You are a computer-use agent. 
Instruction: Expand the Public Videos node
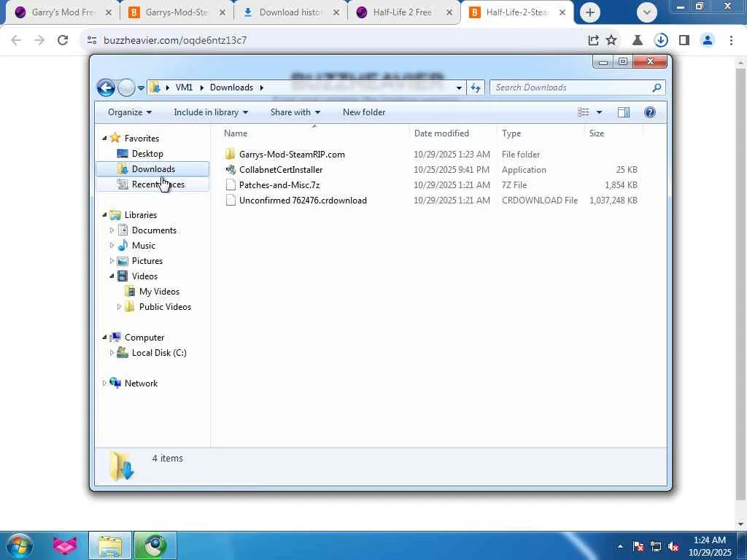(119, 307)
